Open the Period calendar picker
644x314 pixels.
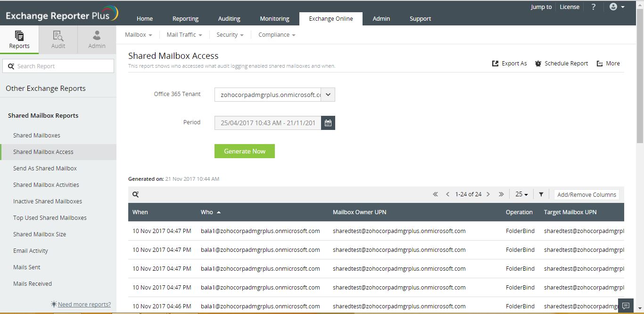click(328, 123)
